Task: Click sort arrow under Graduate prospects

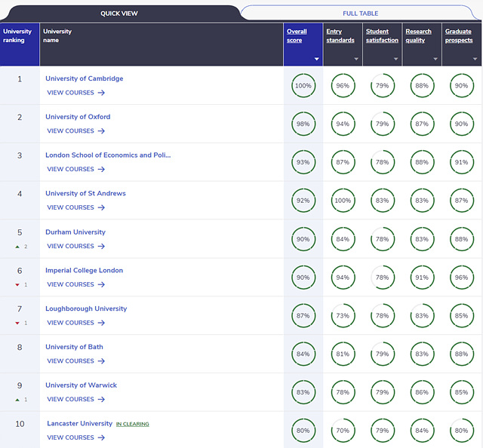Action: coord(475,59)
